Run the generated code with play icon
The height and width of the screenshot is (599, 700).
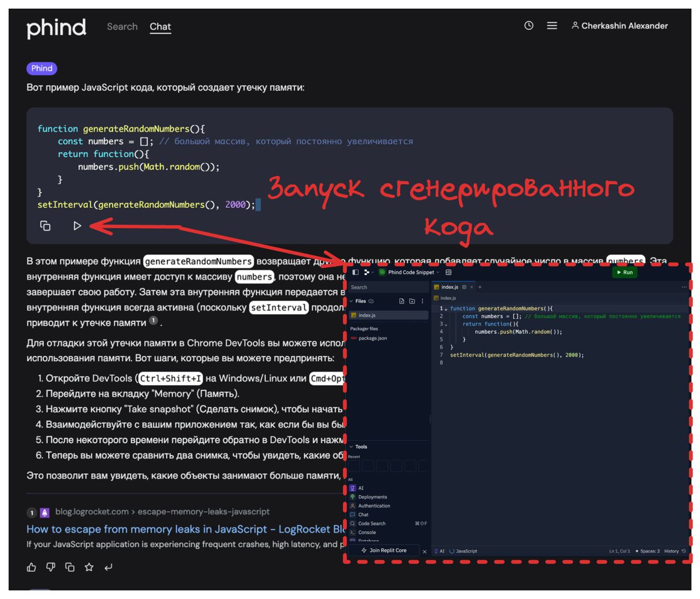(x=77, y=226)
